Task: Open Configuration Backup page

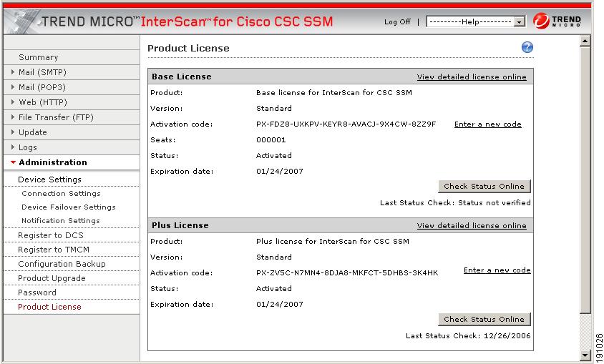Action: pyautogui.click(x=62, y=264)
